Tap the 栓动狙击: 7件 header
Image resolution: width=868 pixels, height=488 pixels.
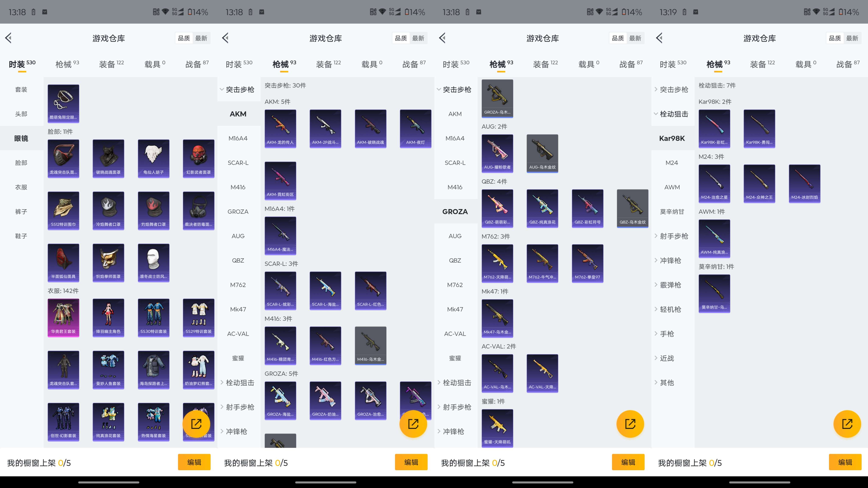[717, 86]
